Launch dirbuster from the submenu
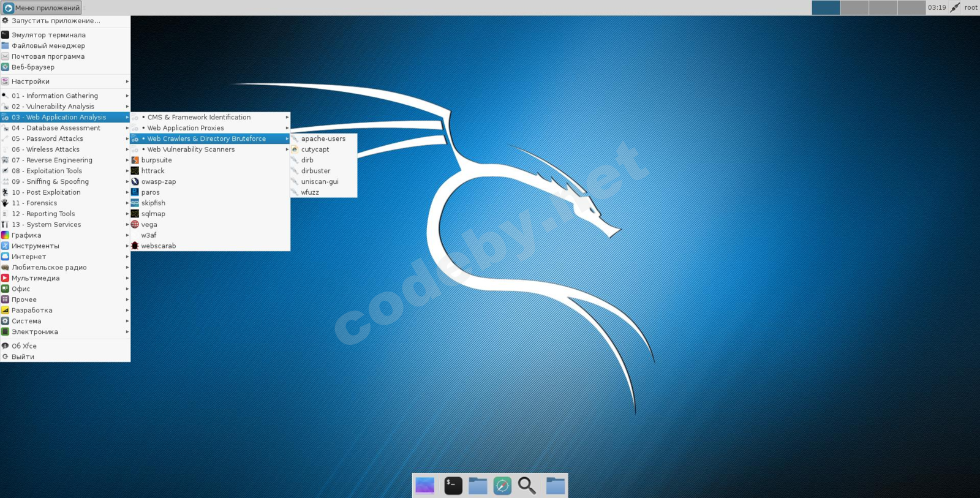This screenshot has height=498, width=980. pyautogui.click(x=323, y=171)
